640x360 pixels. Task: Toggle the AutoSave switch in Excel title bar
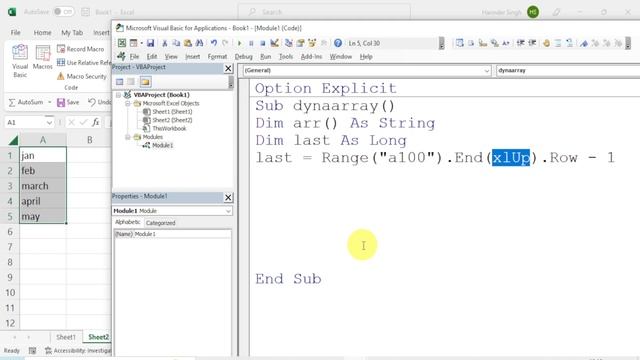click(64, 12)
